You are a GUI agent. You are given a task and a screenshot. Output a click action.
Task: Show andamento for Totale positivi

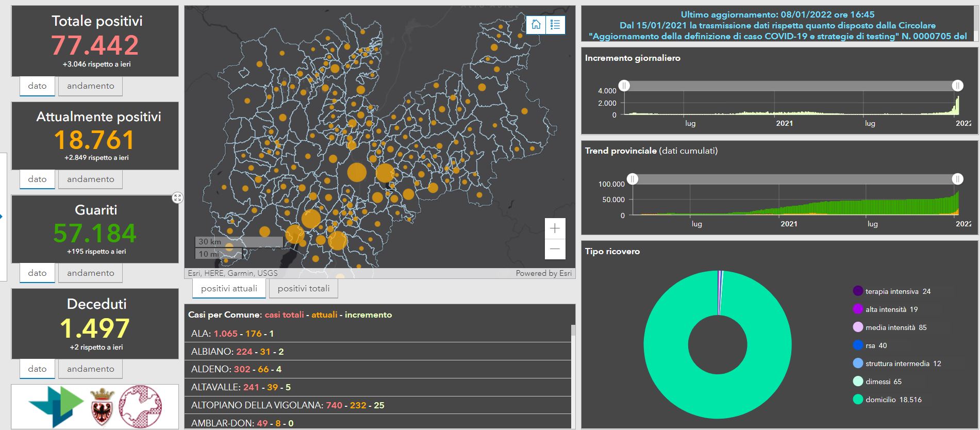point(91,86)
